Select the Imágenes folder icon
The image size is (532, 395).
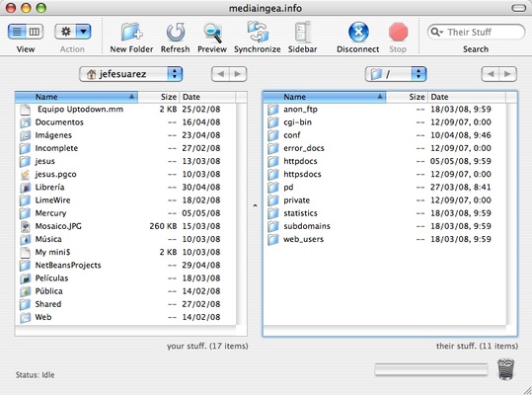pos(25,135)
